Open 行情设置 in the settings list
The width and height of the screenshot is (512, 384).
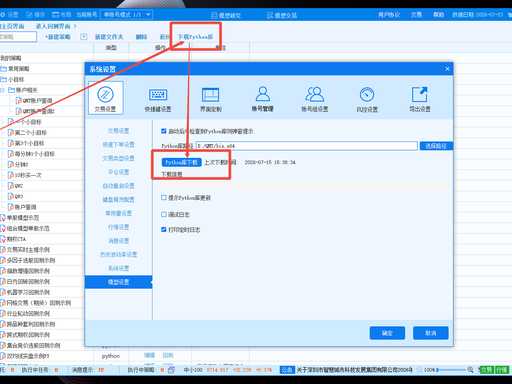point(118,227)
